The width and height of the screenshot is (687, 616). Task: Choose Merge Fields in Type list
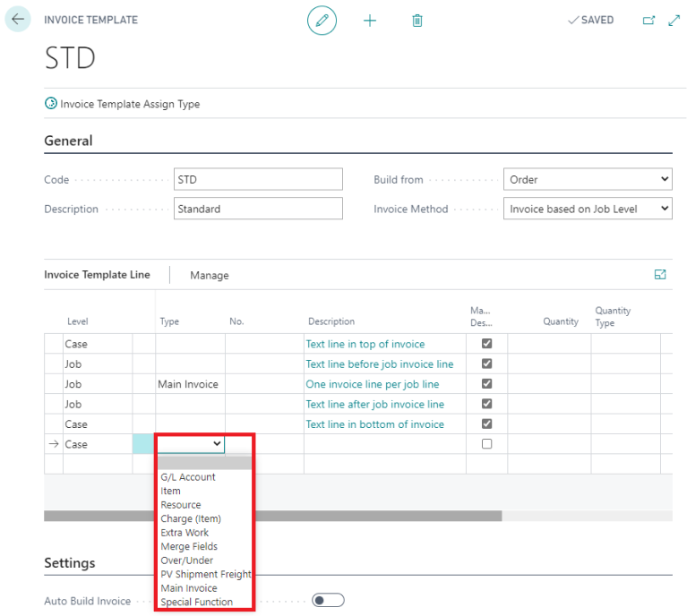[204, 546]
